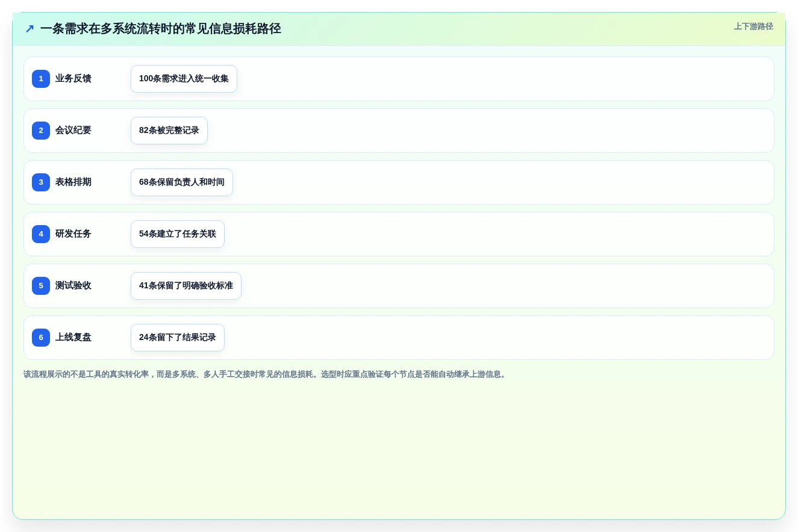The image size is (798, 532).
Task: Select the 会议纪要 step label
Action: [x=73, y=131]
